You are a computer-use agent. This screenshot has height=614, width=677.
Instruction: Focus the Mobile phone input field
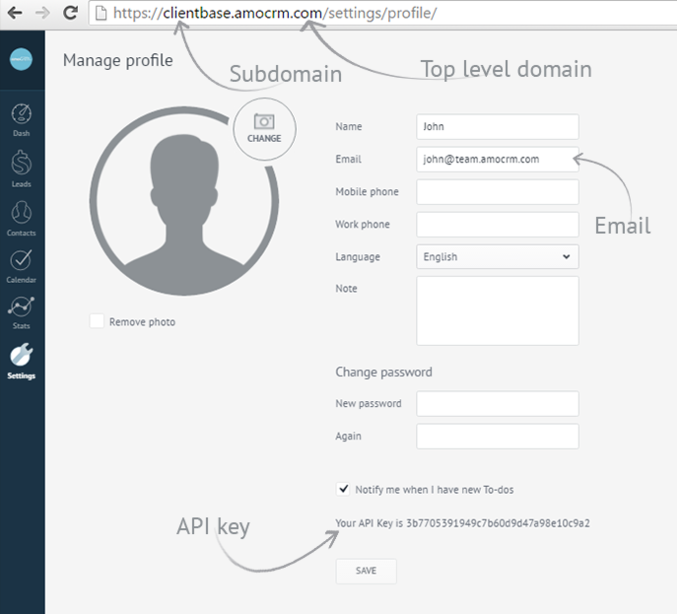click(497, 192)
